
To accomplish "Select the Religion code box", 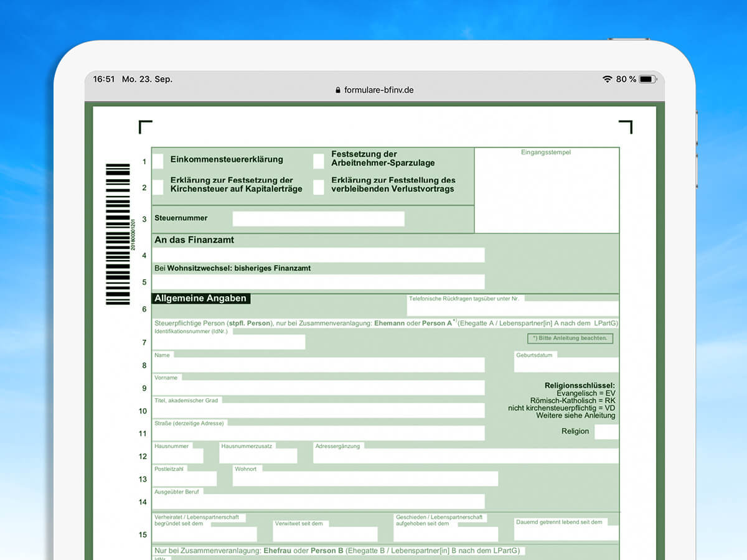I will (606, 432).
